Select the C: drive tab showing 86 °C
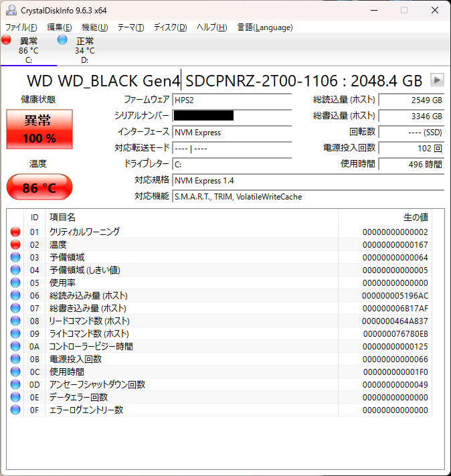This screenshot has height=476, width=451. click(29, 50)
